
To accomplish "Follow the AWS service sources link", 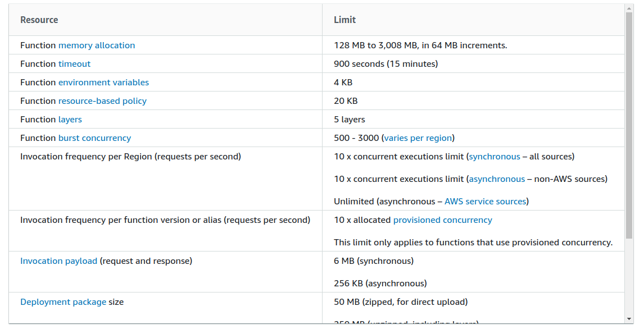I will coord(485,202).
